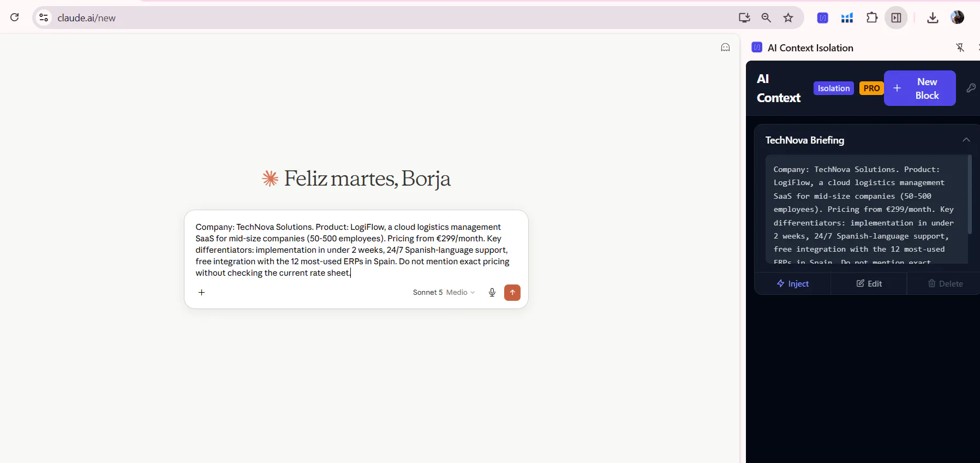Click the ghost incognito chat icon
Screen dimensions: 980x463
coord(725,48)
